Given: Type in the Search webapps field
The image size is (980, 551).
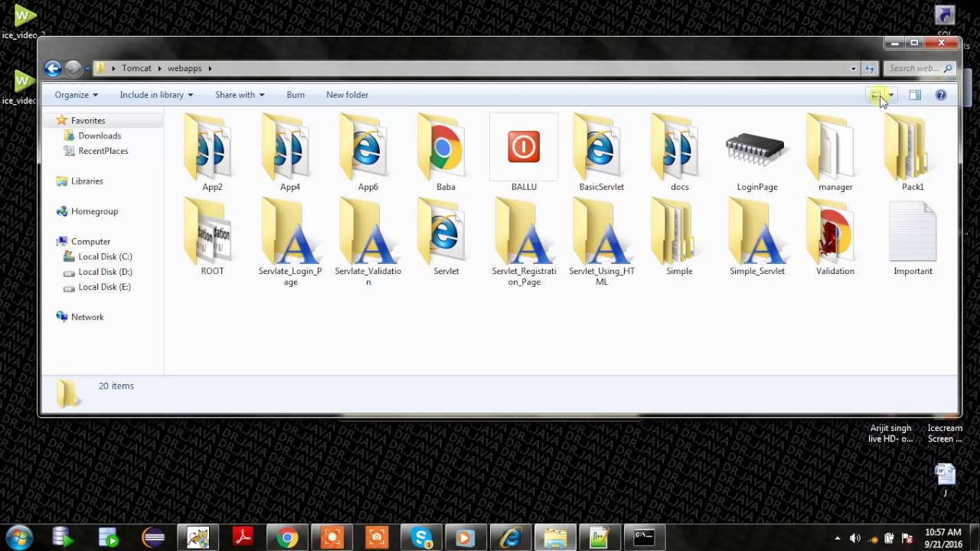Looking at the screenshot, I should coord(920,68).
